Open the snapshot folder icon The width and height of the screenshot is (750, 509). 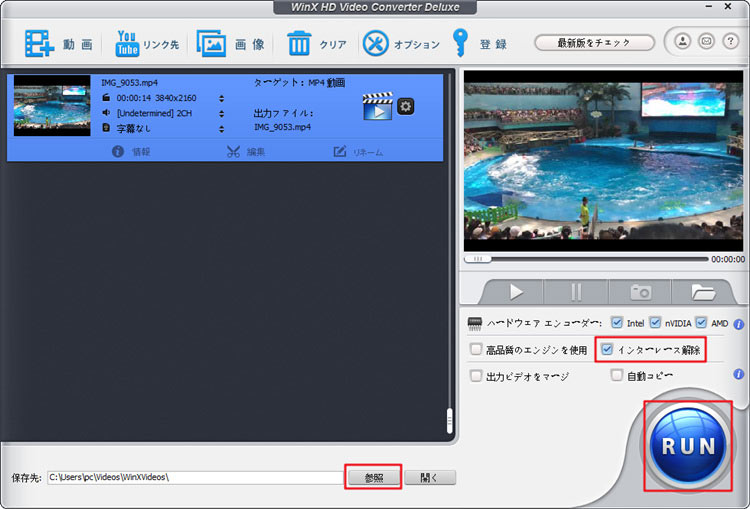pos(703,292)
